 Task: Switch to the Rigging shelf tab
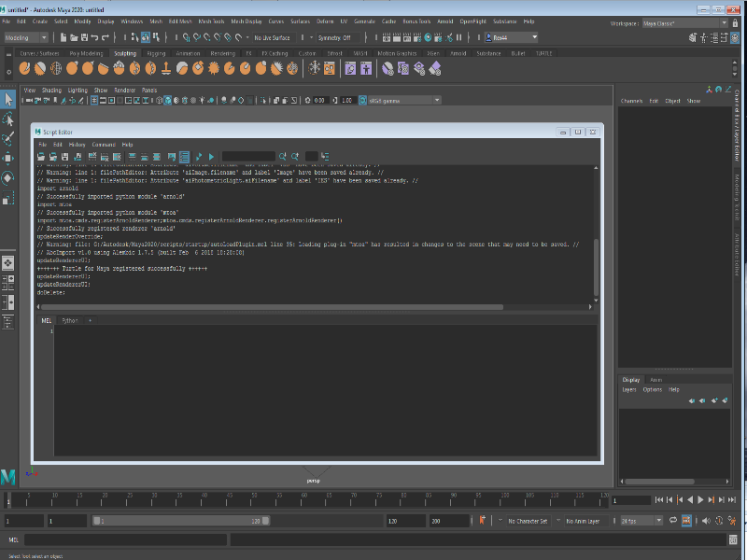pos(156,53)
